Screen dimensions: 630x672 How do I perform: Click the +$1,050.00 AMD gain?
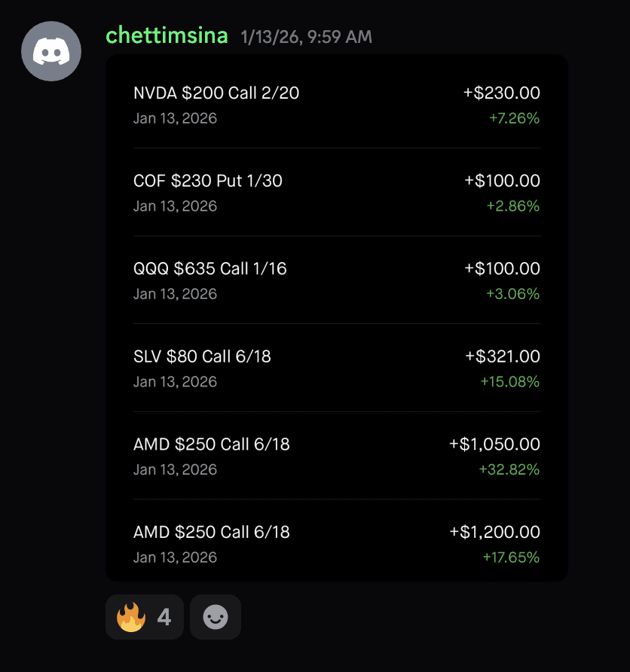(494, 444)
